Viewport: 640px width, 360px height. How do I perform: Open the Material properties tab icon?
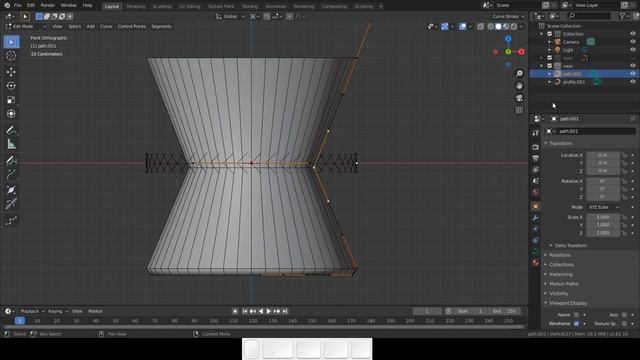(536, 262)
